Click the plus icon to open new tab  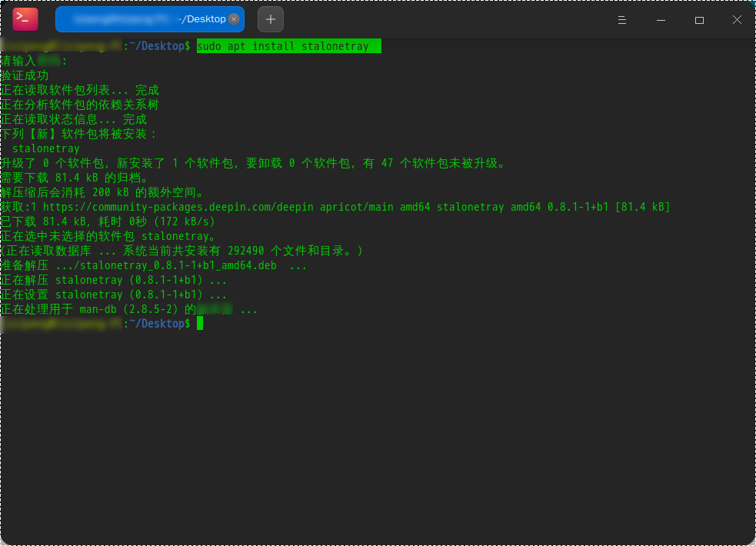click(270, 18)
